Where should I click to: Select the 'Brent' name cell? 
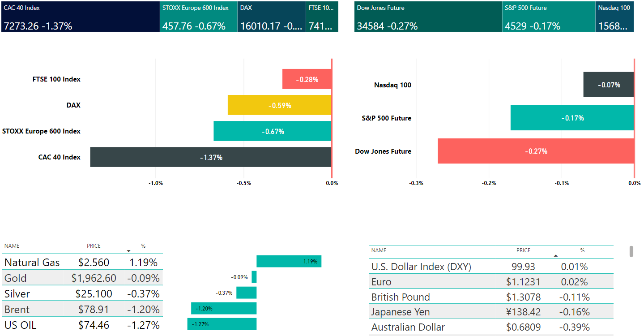(x=17, y=310)
